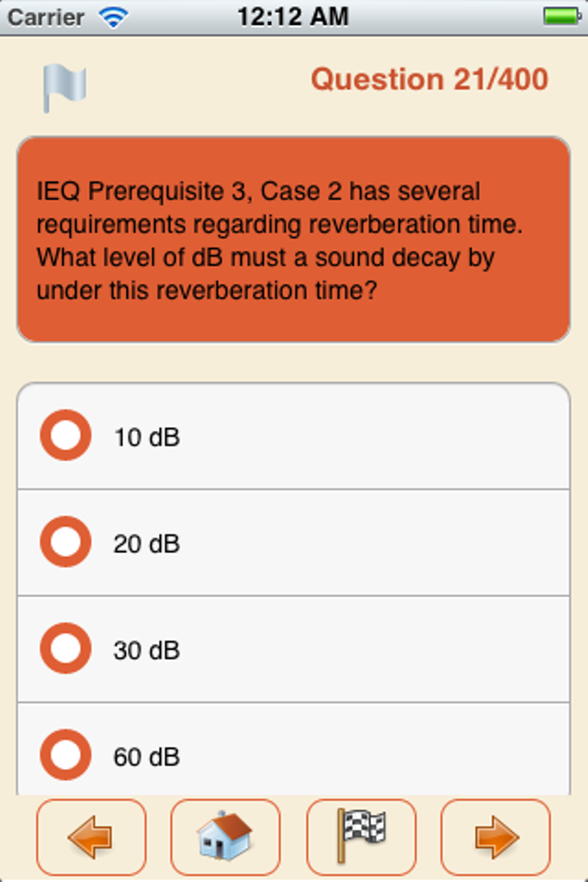Finish the quiz with checkered flag icon

[361, 837]
